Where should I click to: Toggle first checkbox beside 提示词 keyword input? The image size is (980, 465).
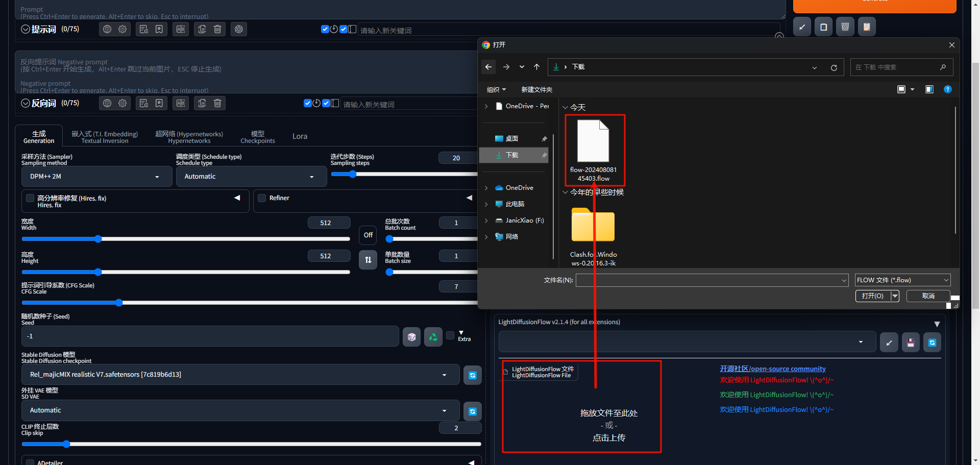[x=325, y=29]
